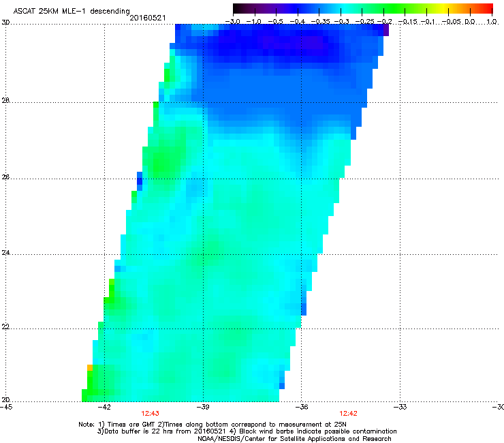Click the -0.05 colorbar label
Viewport: 504px width, 443px height.
pos(452,22)
